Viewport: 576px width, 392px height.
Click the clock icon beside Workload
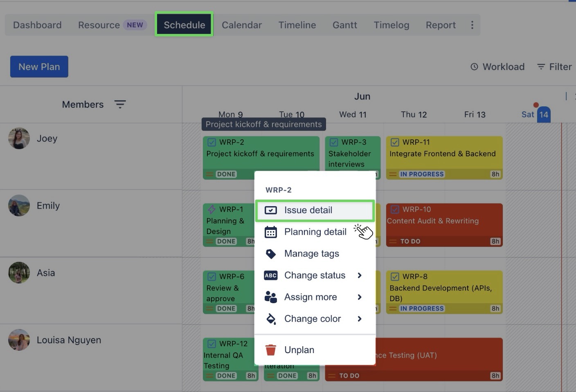coord(474,66)
